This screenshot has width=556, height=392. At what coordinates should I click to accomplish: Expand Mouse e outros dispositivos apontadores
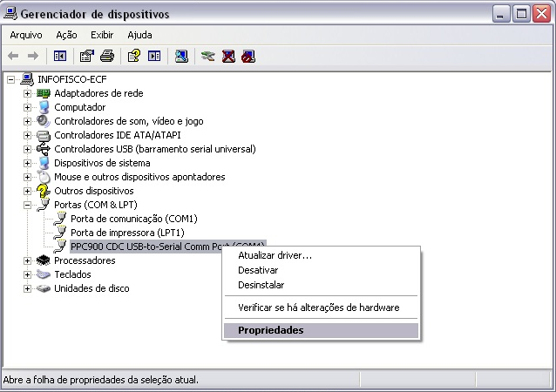coord(27,177)
